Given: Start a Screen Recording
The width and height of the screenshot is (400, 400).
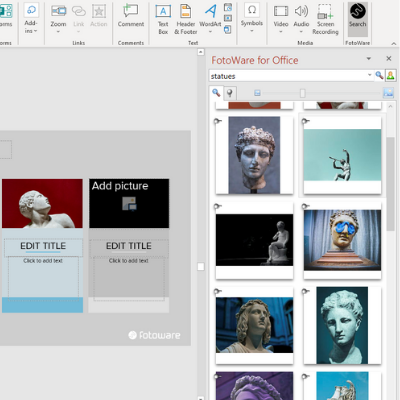Looking at the screenshot, I should (x=325, y=19).
